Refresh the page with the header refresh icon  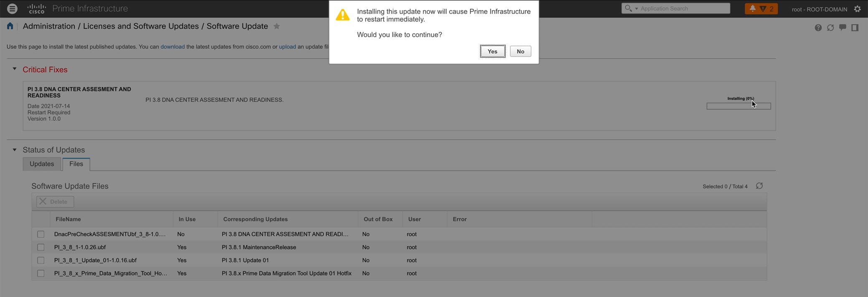[830, 28]
